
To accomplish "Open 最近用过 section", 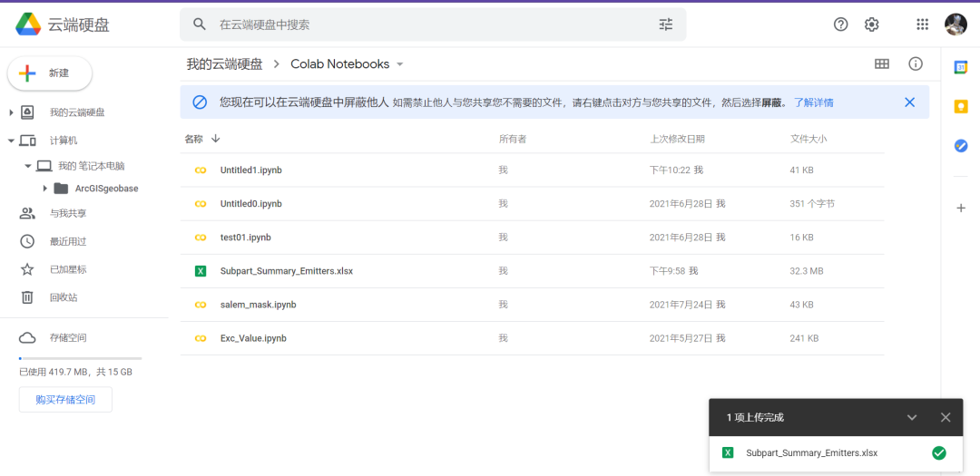I will (x=68, y=241).
